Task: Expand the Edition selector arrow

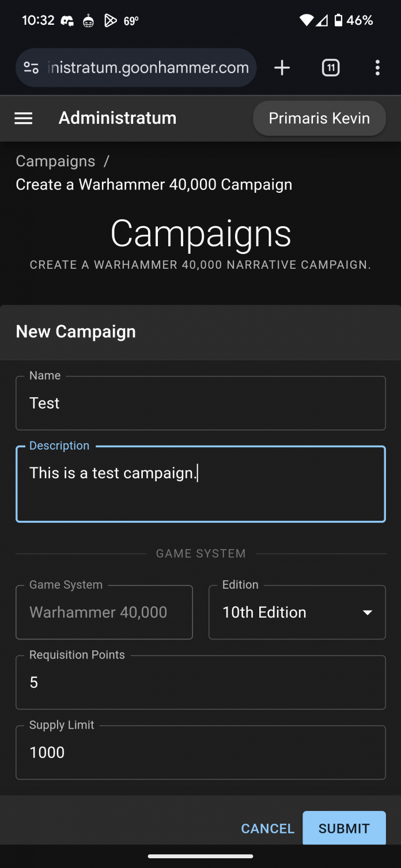Action: pyautogui.click(x=367, y=613)
